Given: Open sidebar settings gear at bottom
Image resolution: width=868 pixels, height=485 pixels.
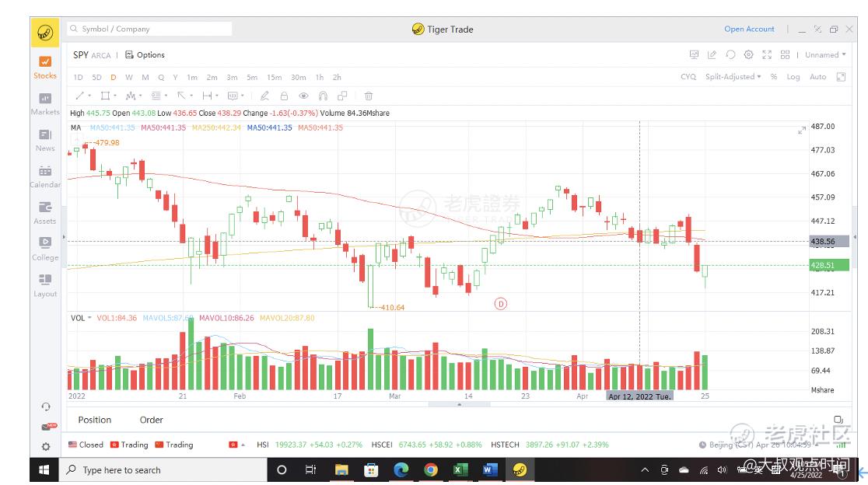Looking at the screenshot, I should (46, 446).
